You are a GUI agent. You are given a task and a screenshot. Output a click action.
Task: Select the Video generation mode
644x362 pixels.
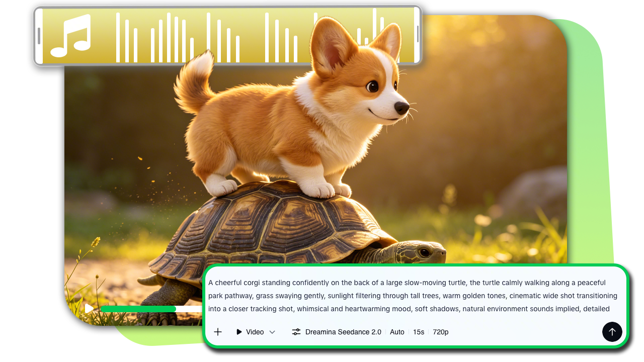254,332
